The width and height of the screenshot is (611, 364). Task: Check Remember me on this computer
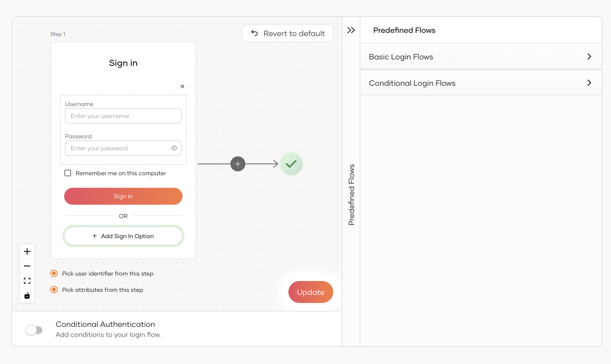(x=68, y=173)
